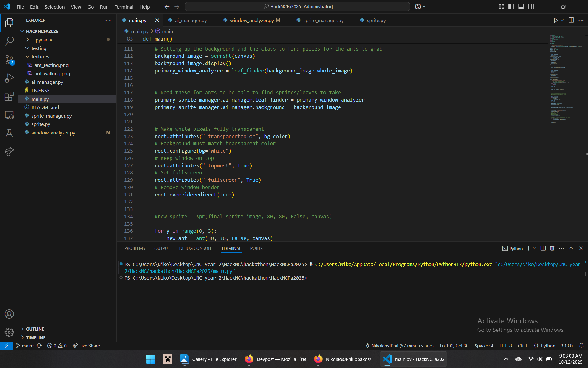Kill terminal using the trash icon
This screenshot has height=368, width=588.
pyautogui.click(x=552, y=248)
